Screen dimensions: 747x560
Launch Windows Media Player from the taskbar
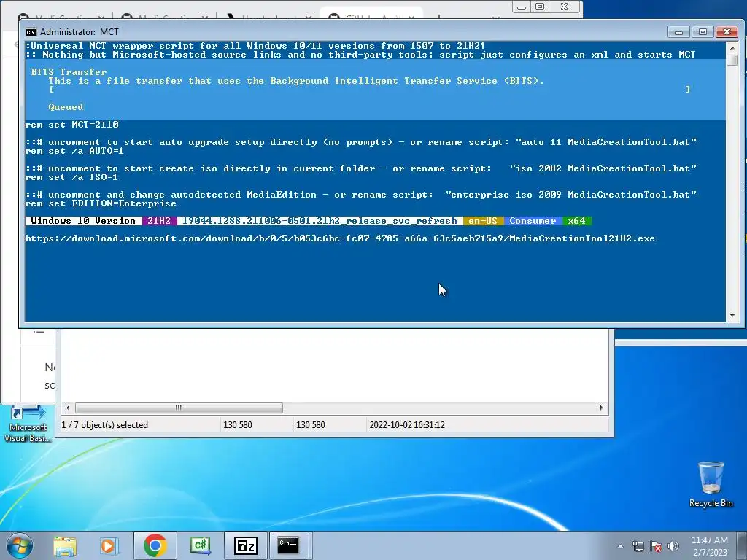tap(109, 545)
